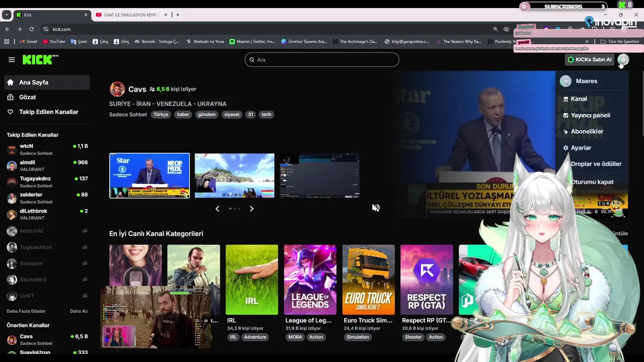This screenshot has height=362, width=644.
Task: Close the Kick browser tab
Action: click(x=86, y=15)
